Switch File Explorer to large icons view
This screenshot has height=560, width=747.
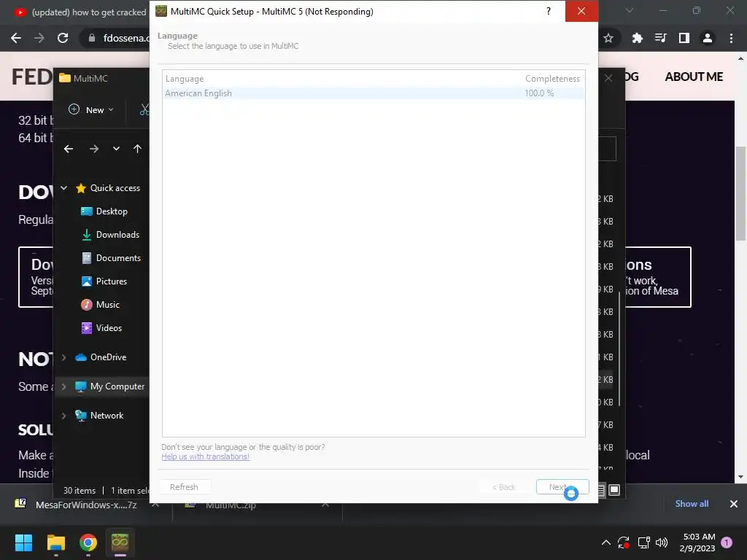(614, 490)
